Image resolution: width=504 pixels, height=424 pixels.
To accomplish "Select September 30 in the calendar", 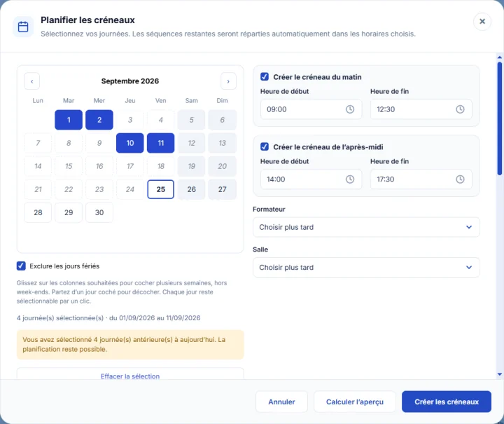I will click(x=99, y=212).
